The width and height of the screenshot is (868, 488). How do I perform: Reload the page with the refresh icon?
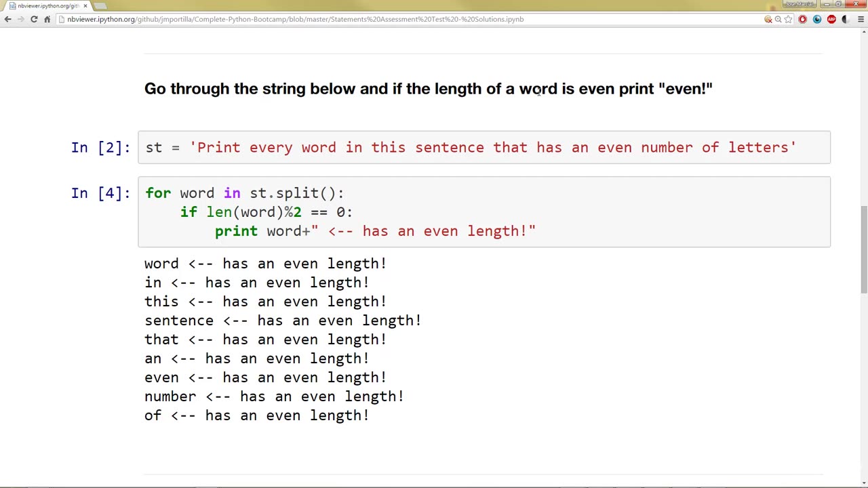[x=34, y=19]
